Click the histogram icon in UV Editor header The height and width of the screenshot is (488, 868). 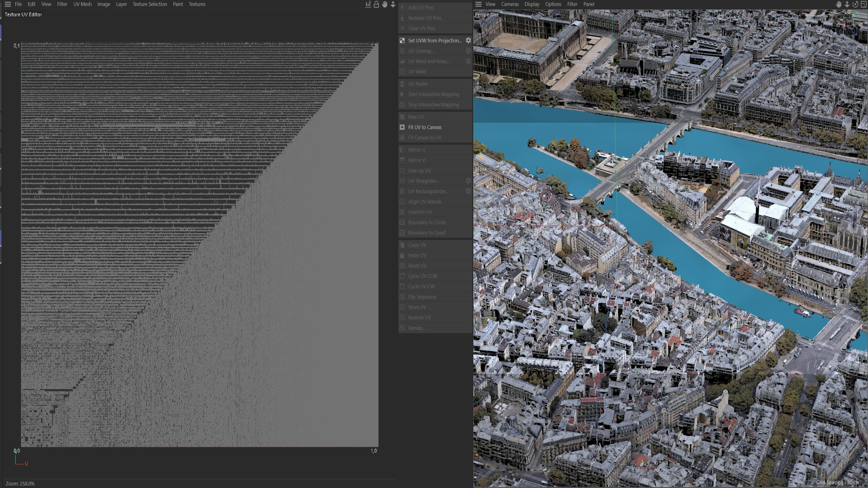click(x=368, y=4)
